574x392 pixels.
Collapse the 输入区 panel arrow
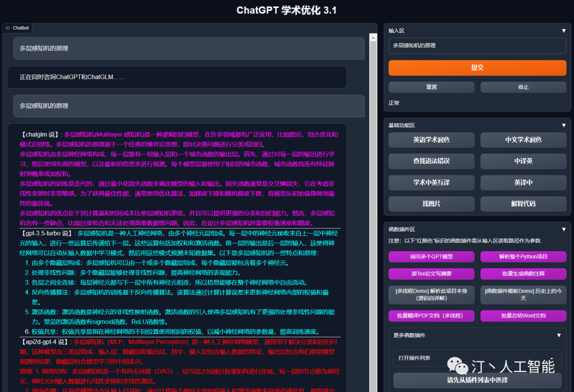564,31
